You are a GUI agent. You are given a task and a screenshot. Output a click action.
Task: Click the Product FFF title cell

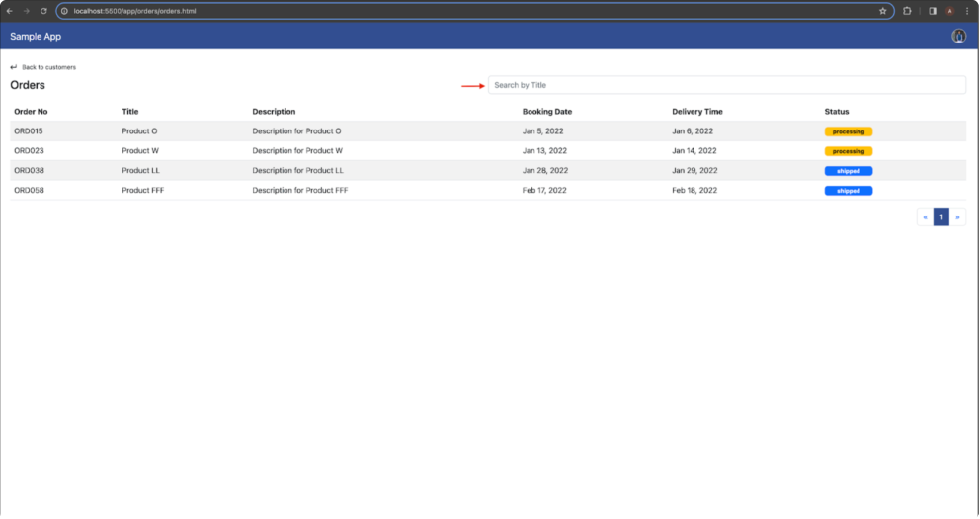coord(142,190)
